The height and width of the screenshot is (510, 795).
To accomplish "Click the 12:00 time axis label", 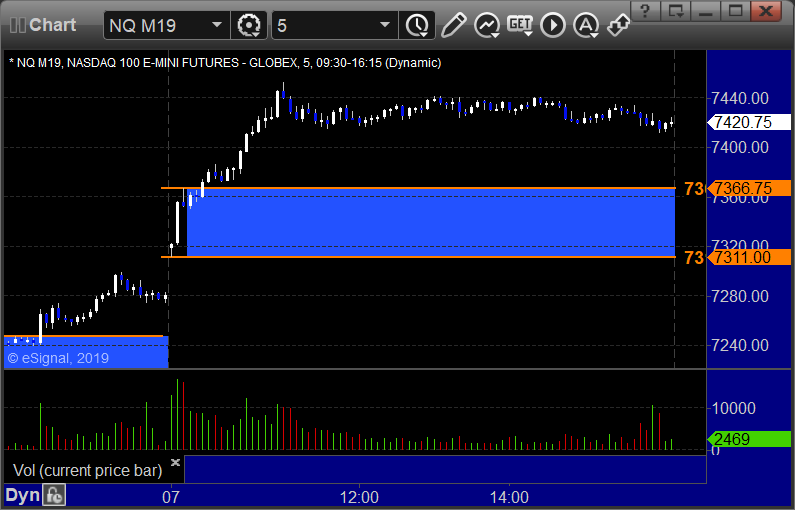I will click(x=359, y=497).
